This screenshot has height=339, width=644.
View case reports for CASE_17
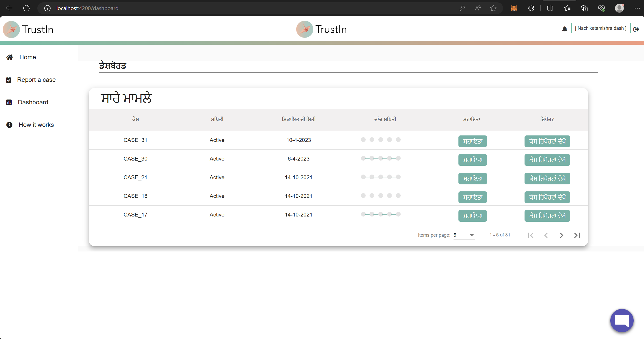pyautogui.click(x=547, y=216)
